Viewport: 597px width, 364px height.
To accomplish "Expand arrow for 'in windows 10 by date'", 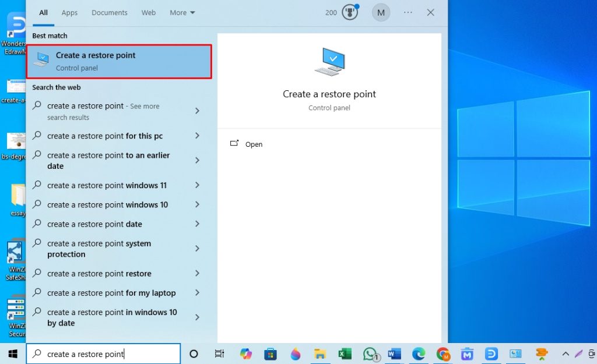I will tap(197, 317).
